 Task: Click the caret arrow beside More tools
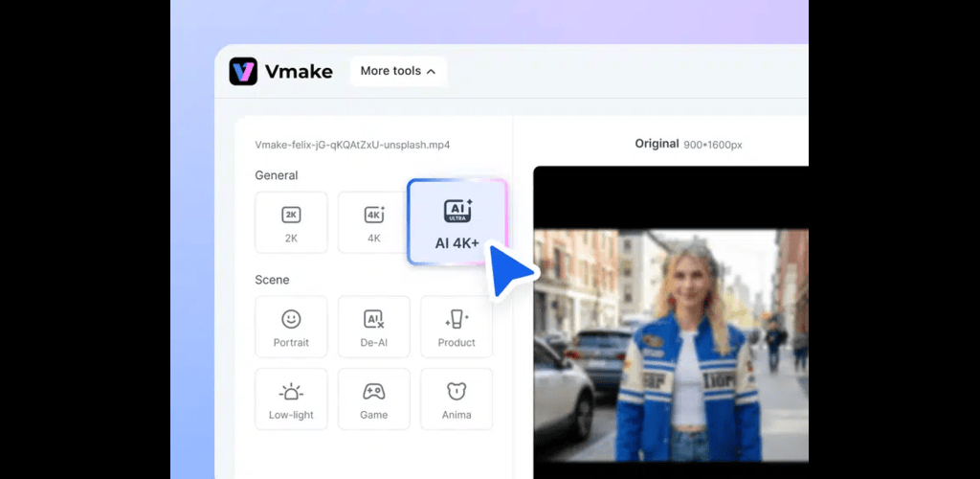(431, 72)
